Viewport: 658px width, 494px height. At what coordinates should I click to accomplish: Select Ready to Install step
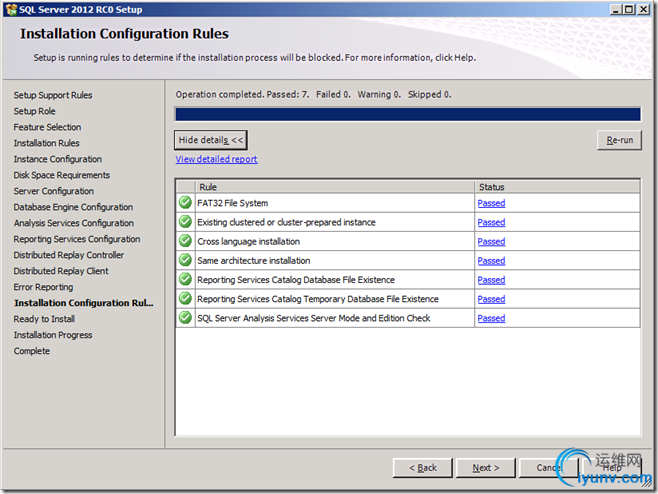point(44,319)
